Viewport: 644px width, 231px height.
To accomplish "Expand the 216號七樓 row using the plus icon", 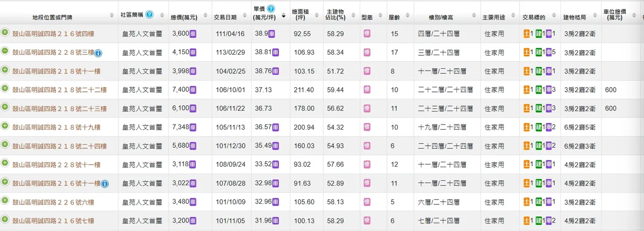I will pyautogui.click(x=5, y=219).
